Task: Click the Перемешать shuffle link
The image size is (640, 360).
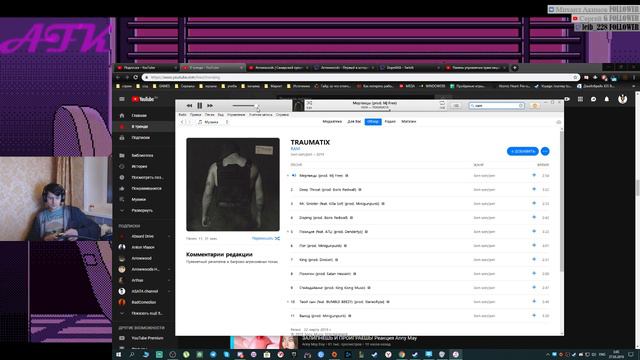Action: pos(266,238)
